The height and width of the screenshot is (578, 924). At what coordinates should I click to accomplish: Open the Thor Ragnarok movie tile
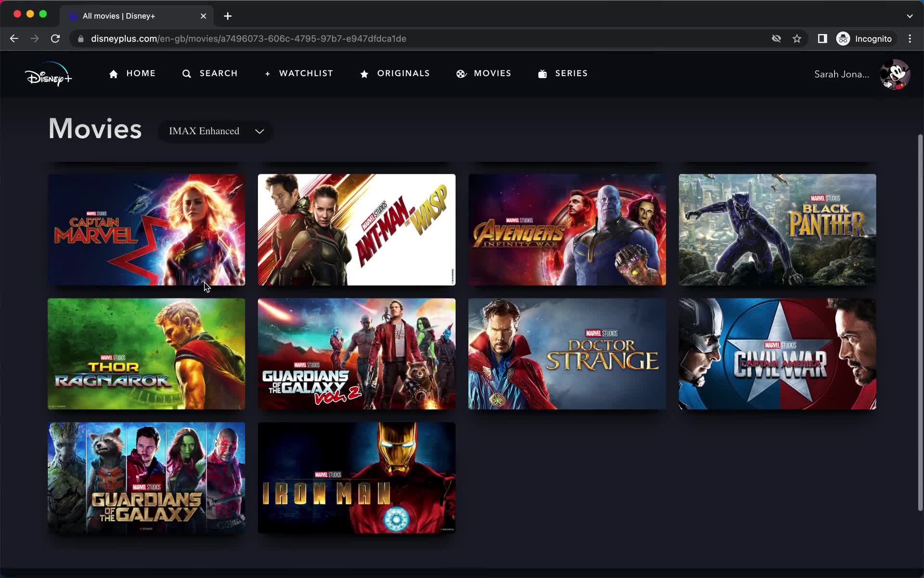[x=146, y=354]
